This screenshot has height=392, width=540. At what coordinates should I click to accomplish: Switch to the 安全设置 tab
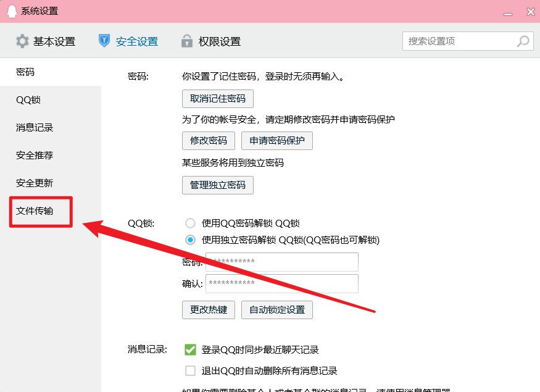point(128,41)
